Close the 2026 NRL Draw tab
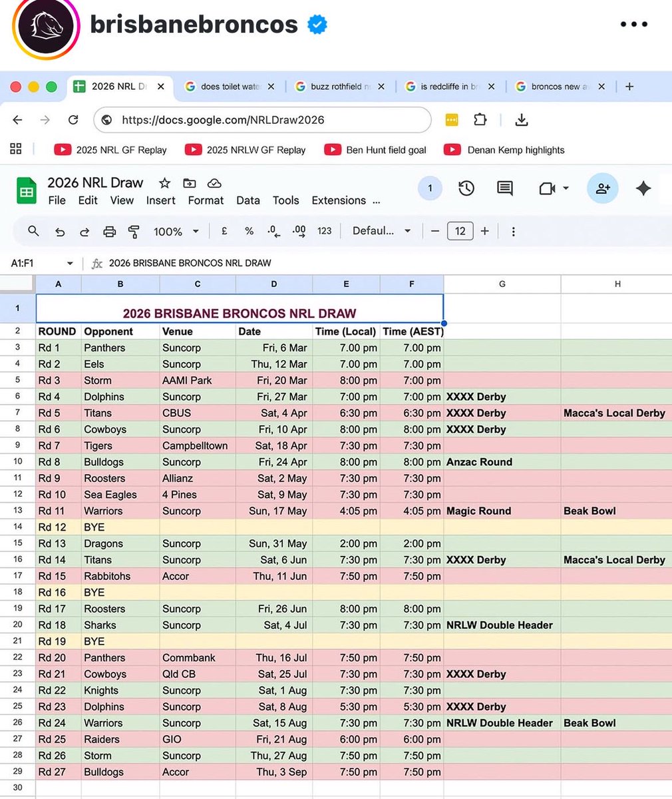672x799 pixels. click(160, 87)
